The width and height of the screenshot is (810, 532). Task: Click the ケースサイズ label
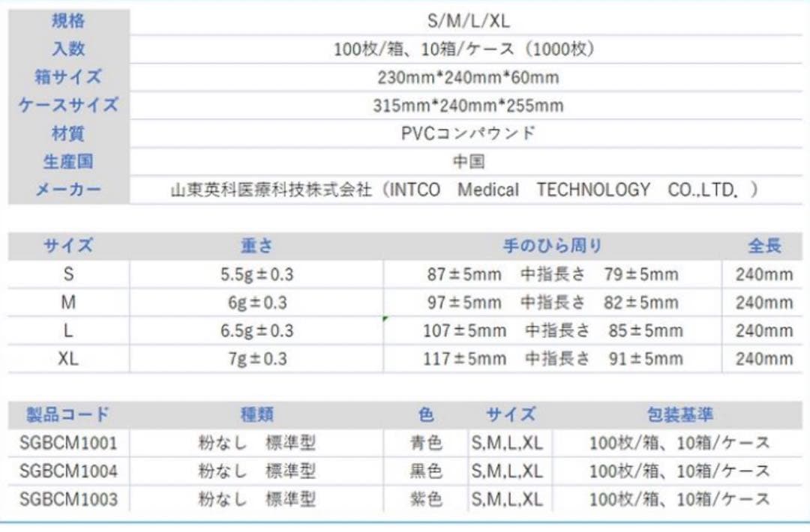(x=68, y=105)
